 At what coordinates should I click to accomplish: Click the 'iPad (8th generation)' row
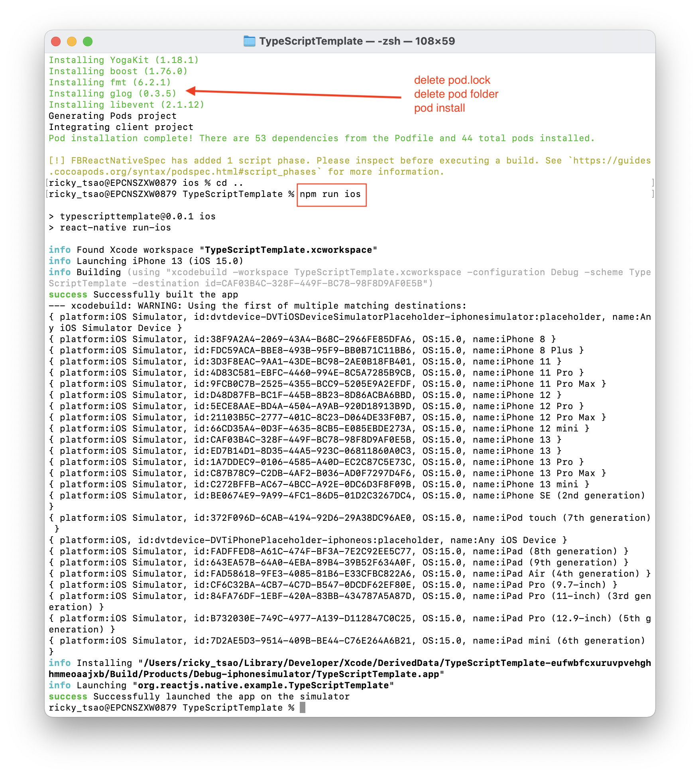click(x=338, y=551)
